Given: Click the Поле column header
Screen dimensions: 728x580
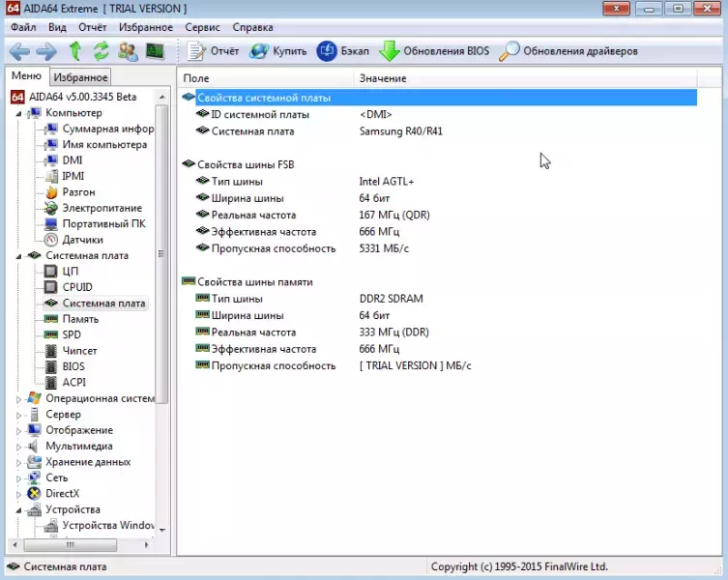Looking at the screenshot, I should 266,78.
